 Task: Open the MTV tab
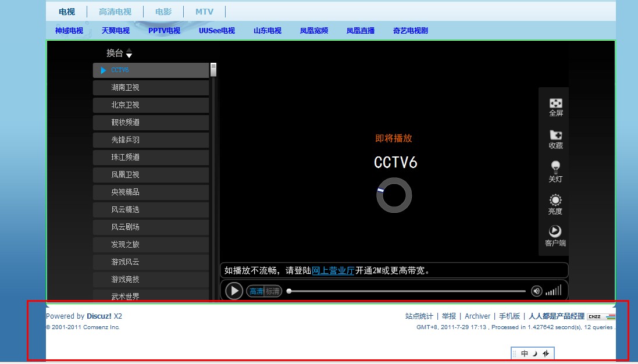[x=204, y=12]
